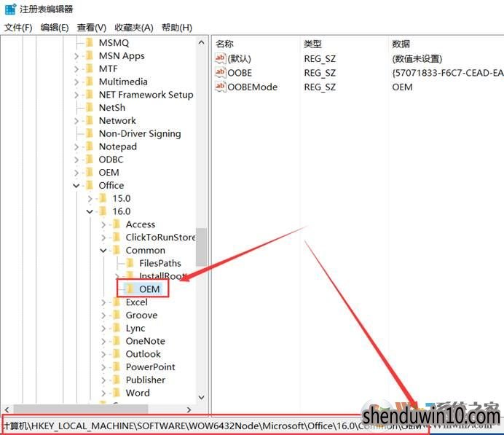Select the InstallRoot tree key
The image size is (504, 435).
click(x=162, y=276)
